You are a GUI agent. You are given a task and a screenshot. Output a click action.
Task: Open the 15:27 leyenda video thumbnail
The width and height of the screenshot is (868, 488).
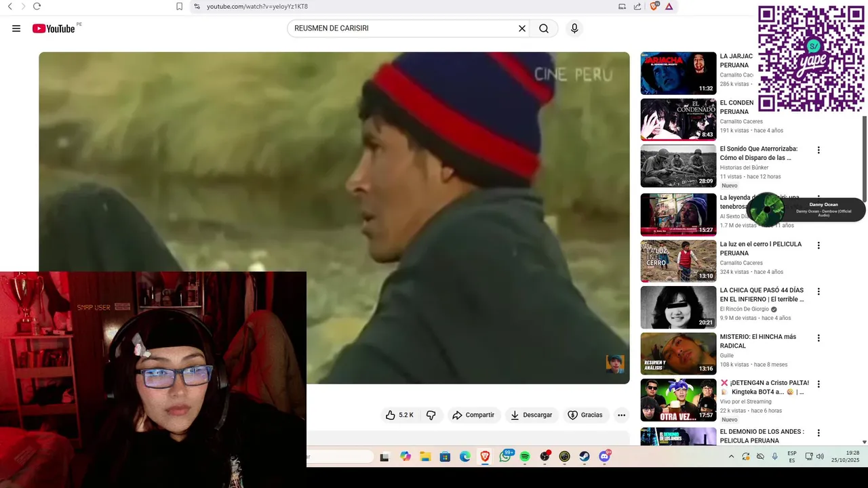click(x=678, y=214)
